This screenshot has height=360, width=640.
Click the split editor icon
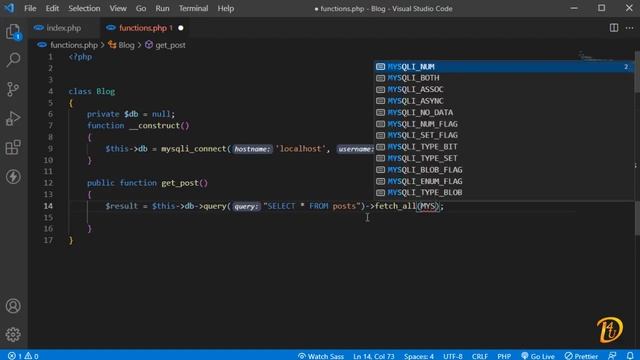pos(613,28)
